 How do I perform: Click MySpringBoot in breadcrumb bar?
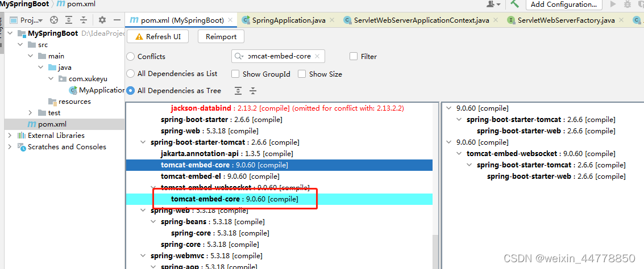tap(24, 4)
